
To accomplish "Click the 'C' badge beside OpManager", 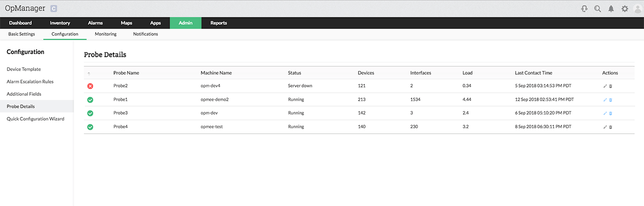I will (x=54, y=9).
